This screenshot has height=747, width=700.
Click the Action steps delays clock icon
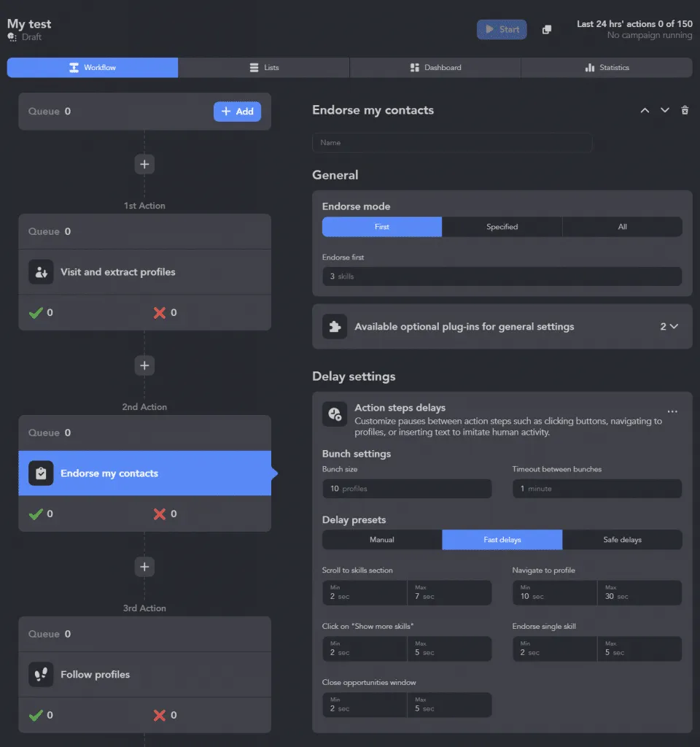[x=335, y=414]
